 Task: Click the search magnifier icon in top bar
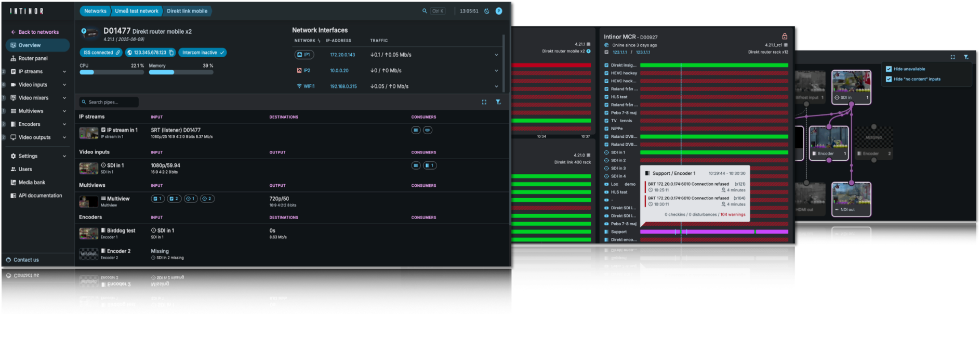click(x=425, y=11)
